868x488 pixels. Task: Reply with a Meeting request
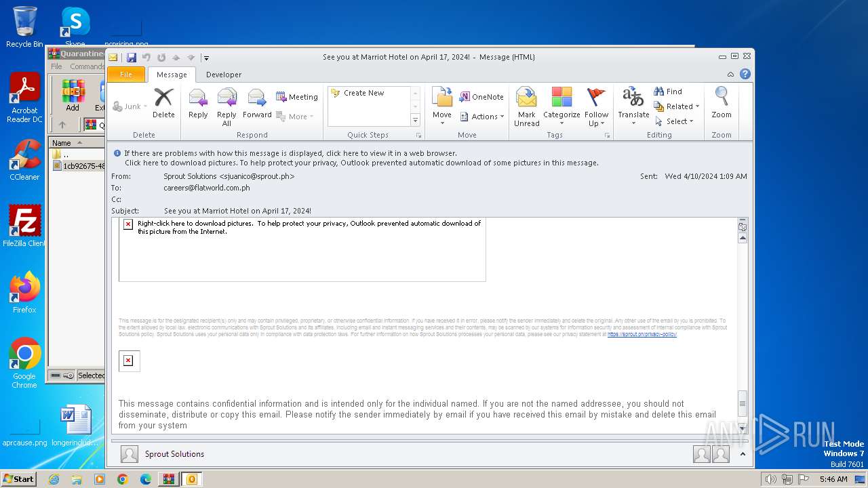pyautogui.click(x=297, y=97)
